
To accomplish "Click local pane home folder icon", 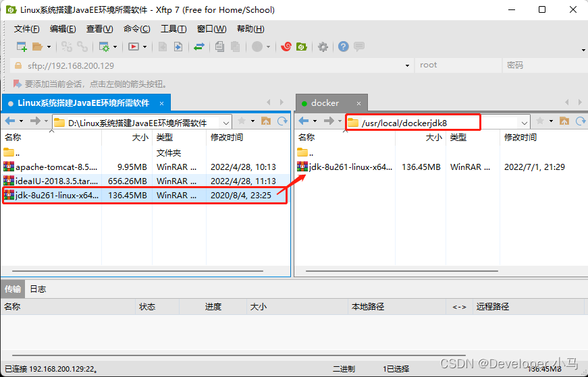I will pyautogui.click(x=266, y=121).
